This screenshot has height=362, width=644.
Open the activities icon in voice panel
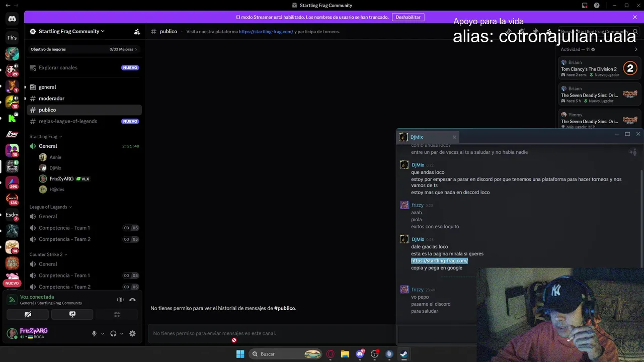click(x=117, y=314)
